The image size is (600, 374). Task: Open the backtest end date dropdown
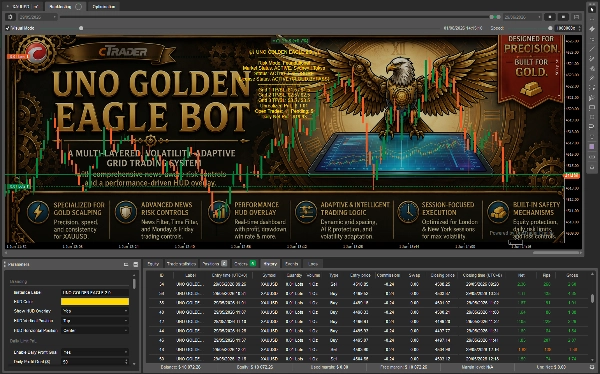click(522, 17)
